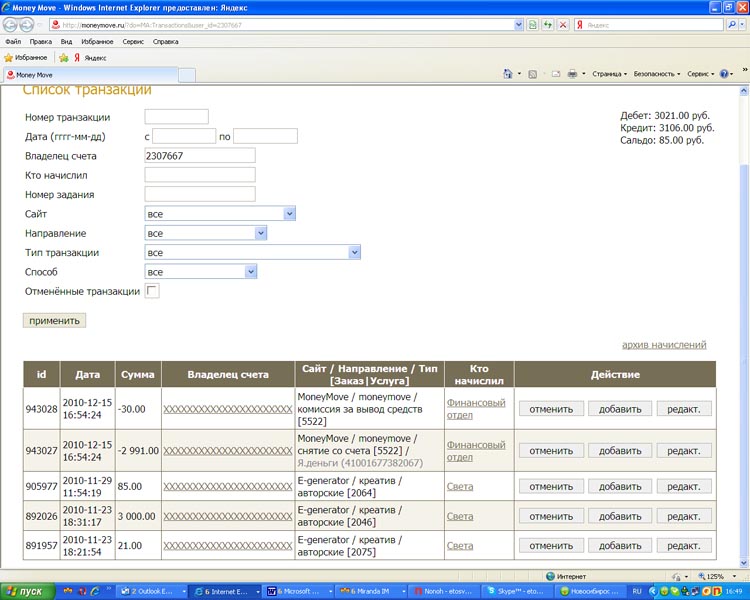Click Internet Explorer quick launch icon
This screenshot has width=750, height=600.
tap(95, 591)
